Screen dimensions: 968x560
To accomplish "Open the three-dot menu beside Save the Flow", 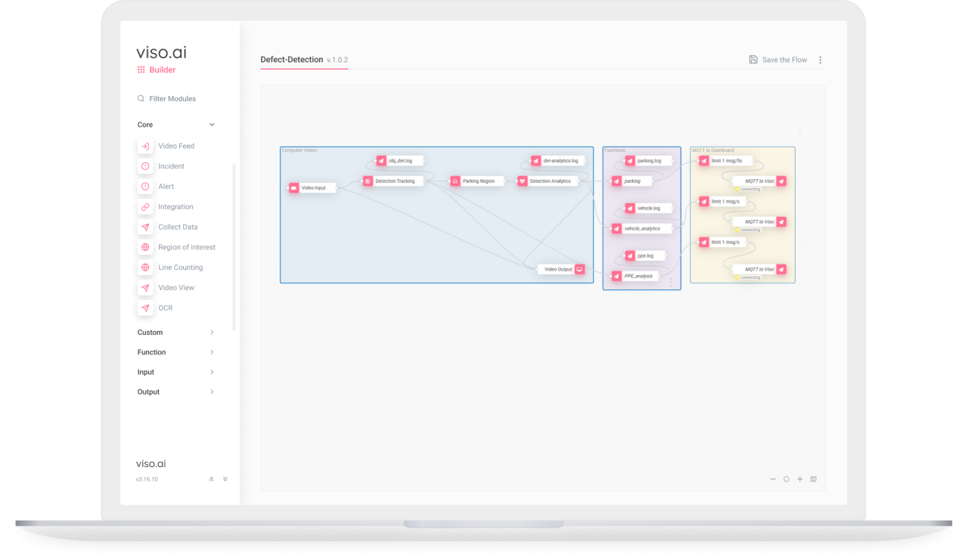I will 821,60.
